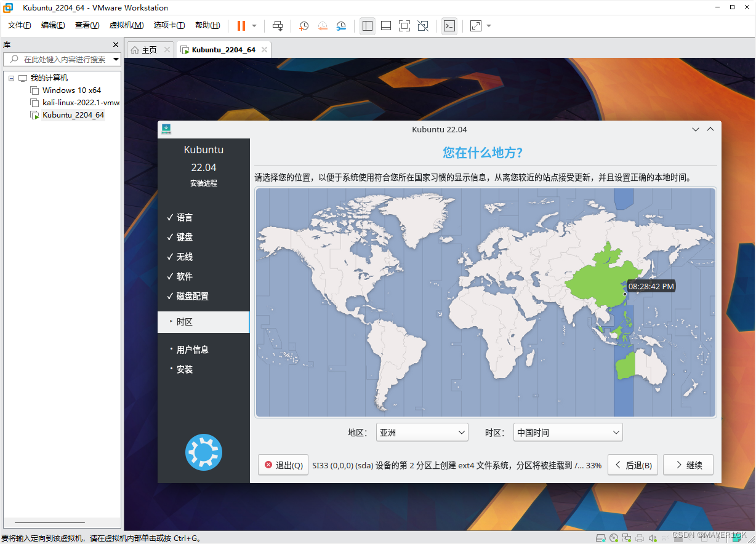Open the 编辑(E) menu
This screenshot has width=756, height=544.
pyautogui.click(x=53, y=26)
